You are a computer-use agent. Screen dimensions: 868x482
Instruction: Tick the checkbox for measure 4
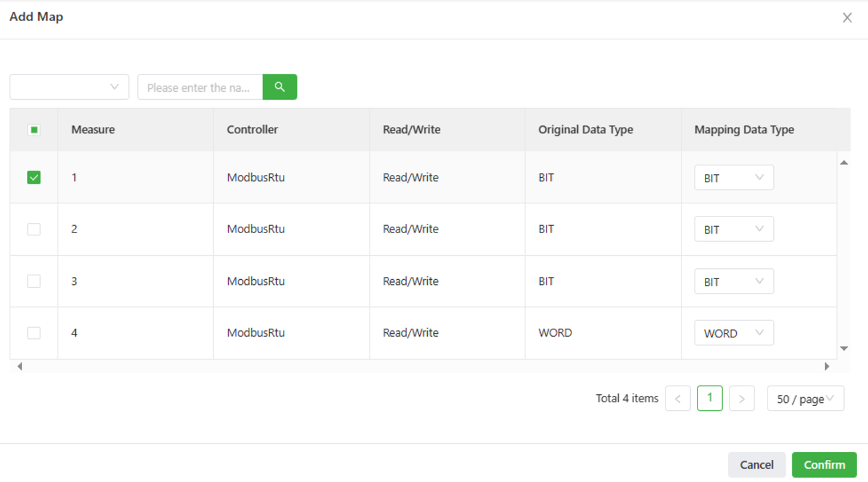pyautogui.click(x=34, y=333)
